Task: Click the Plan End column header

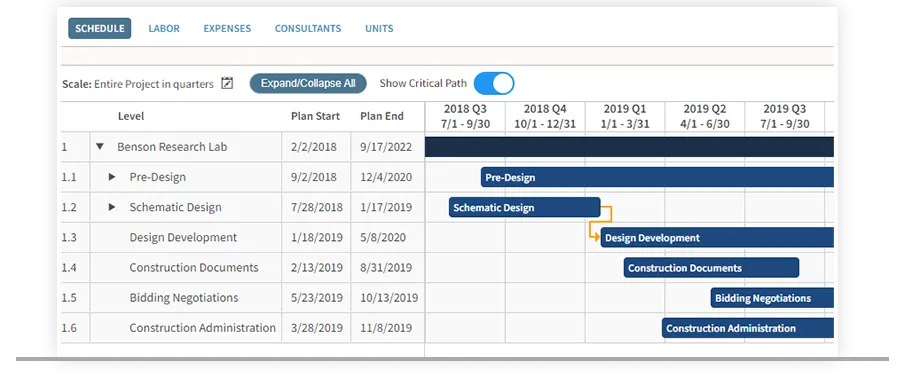Action: (x=382, y=116)
